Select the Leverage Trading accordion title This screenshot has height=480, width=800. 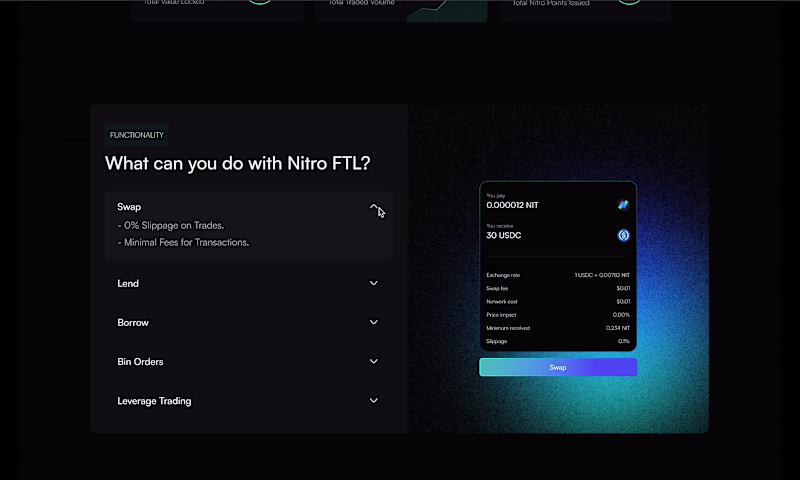(x=154, y=401)
